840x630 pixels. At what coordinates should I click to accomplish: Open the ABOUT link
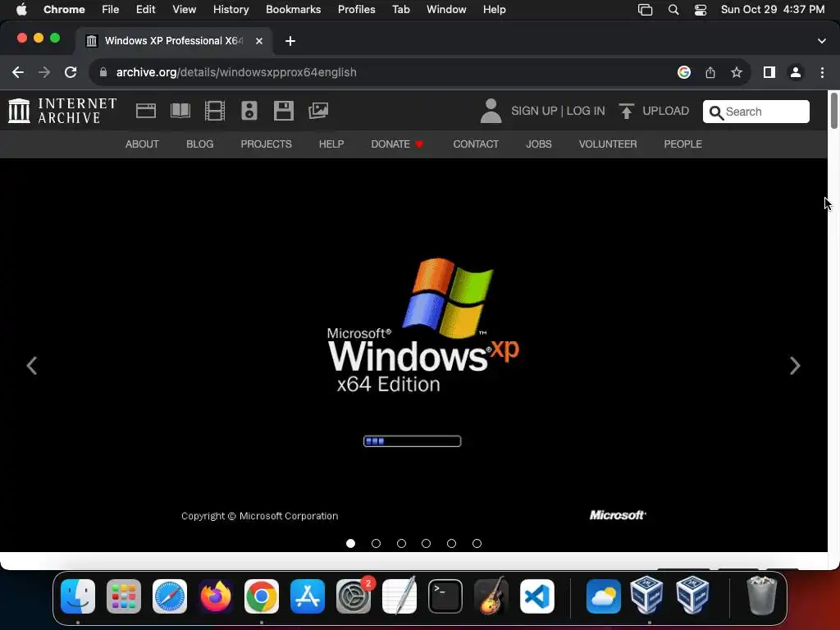click(142, 144)
